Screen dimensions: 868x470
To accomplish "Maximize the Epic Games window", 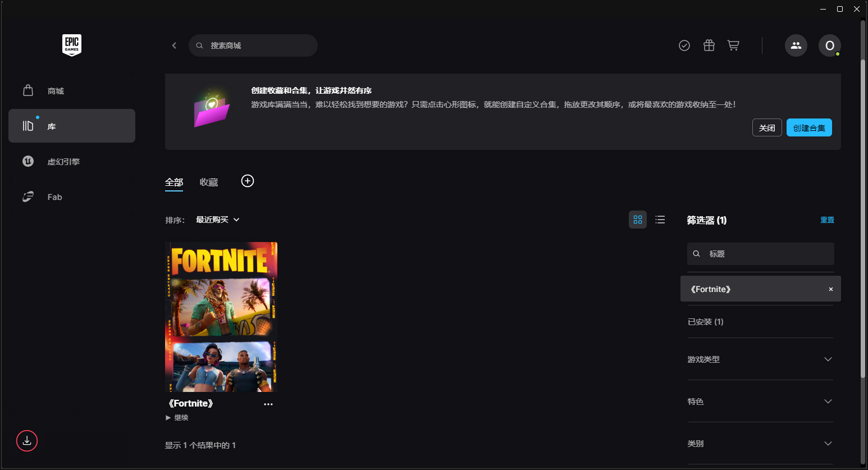I will 840,9.
